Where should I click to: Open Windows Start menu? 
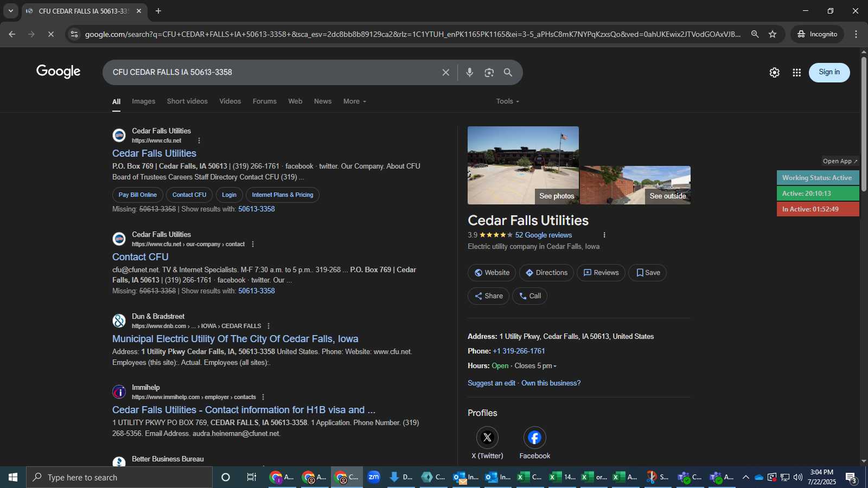13,477
